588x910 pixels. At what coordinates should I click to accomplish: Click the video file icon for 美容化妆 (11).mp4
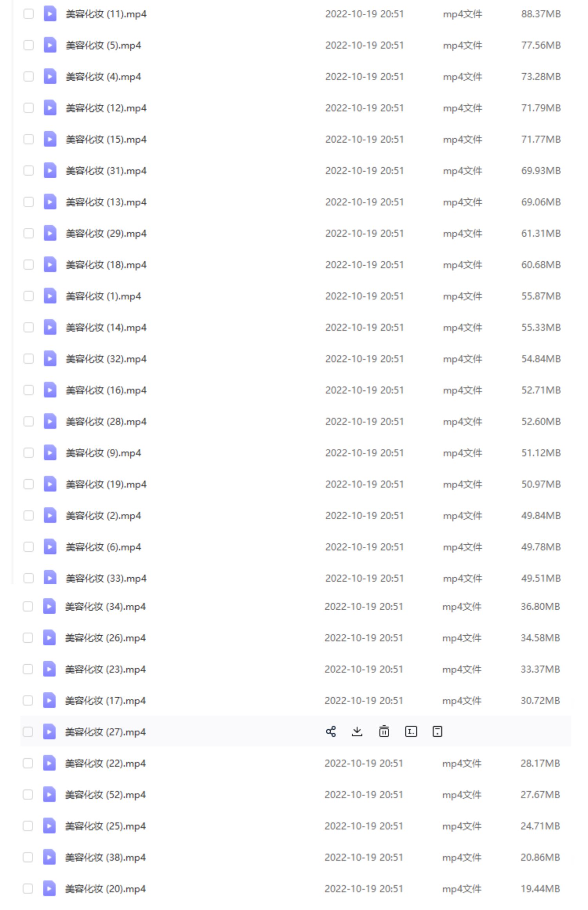coord(50,14)
